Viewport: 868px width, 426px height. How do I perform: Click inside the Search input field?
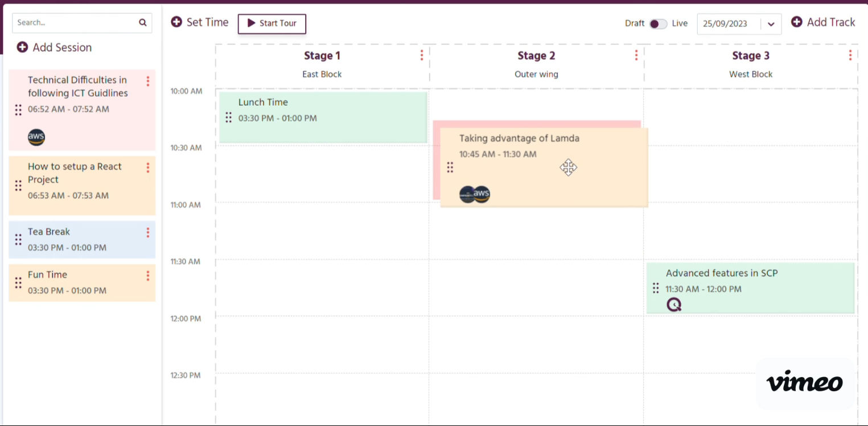pyautogui.click(x=68, y=23)
